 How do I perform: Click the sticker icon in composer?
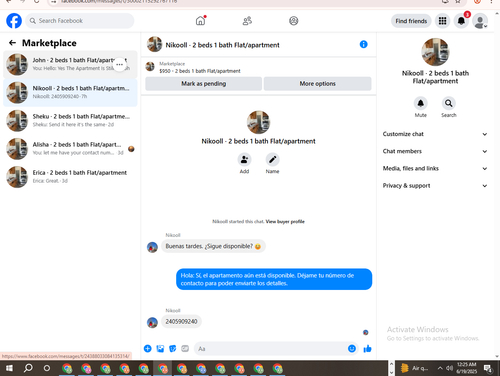click(173, 349)
